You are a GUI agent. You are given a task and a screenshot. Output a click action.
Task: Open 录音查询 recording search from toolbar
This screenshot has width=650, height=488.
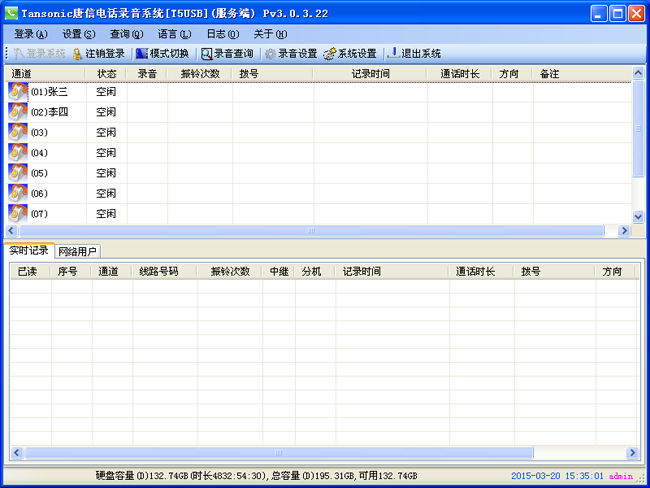207,54
